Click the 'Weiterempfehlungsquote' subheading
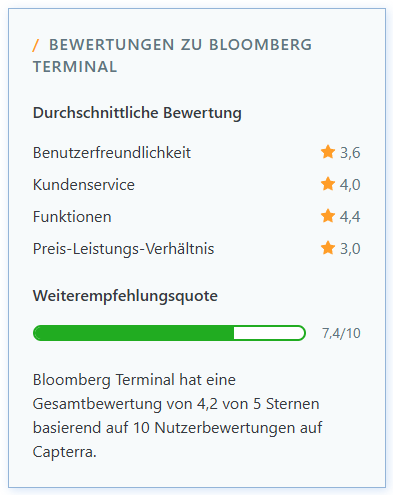393x504 pixels. coord(125,296)
